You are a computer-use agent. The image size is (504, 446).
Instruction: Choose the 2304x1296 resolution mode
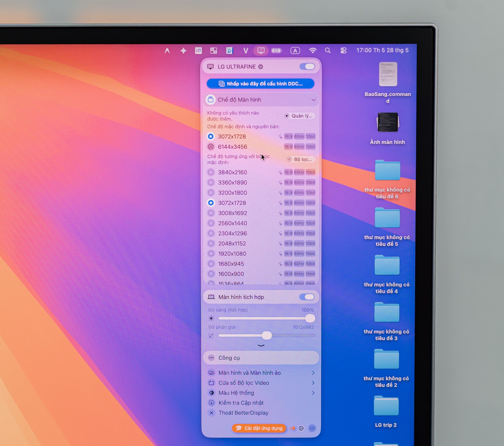click(261, 233)
